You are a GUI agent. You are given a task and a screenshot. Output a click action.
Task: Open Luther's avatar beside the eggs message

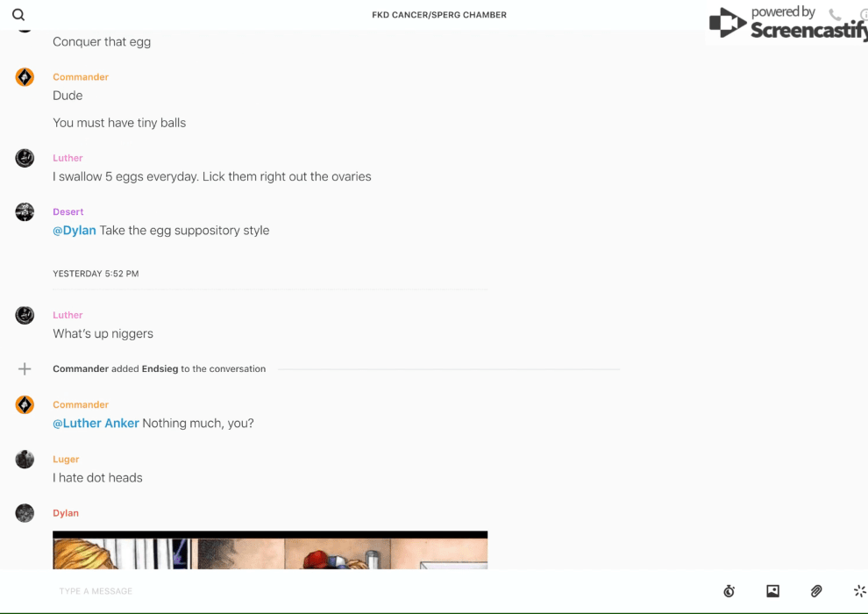[25, 159]
